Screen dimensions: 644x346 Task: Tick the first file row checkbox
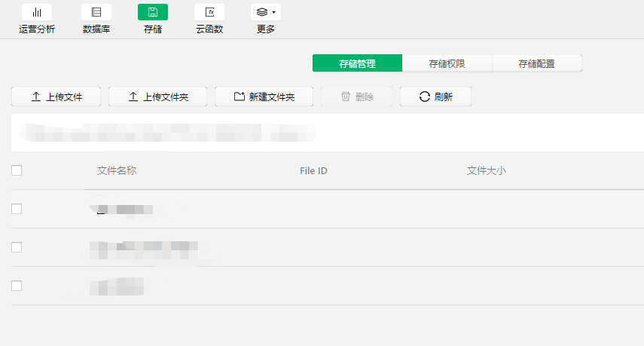tap(17, 209)
